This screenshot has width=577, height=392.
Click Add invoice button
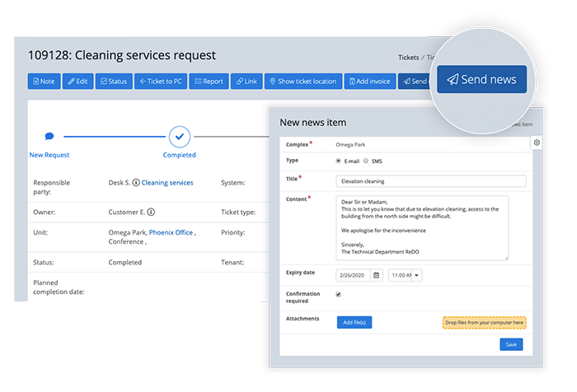tap(370, 82)
